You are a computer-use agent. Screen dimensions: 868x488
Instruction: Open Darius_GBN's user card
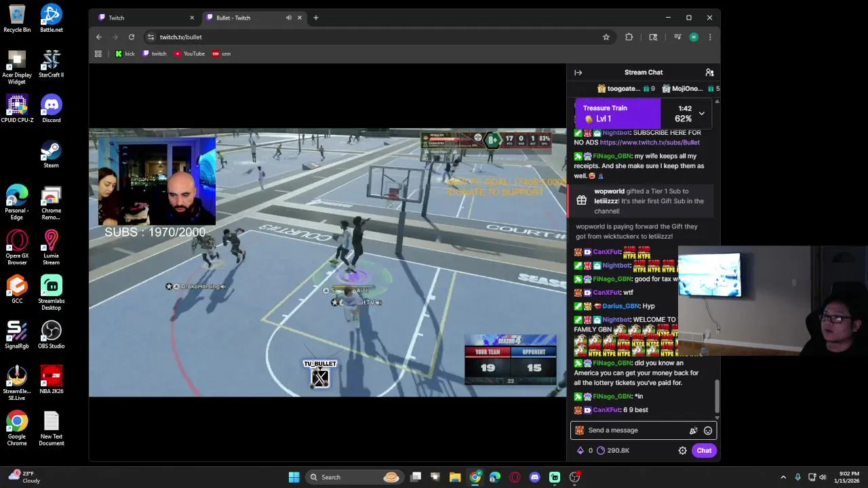click(621, 306)
